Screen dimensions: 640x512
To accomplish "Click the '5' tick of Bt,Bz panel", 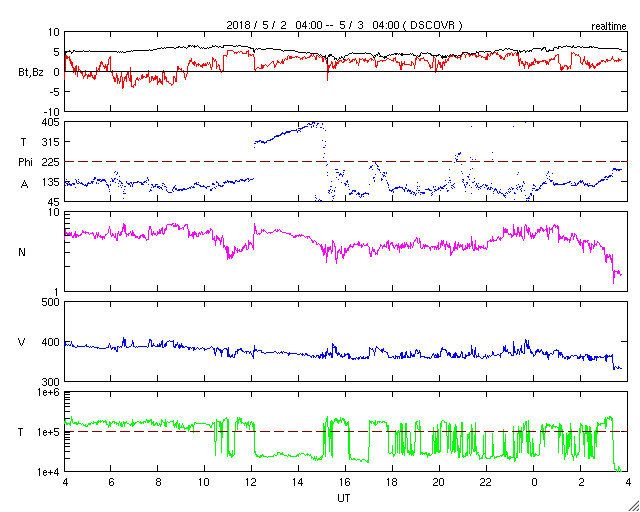I will click(57, 52).
